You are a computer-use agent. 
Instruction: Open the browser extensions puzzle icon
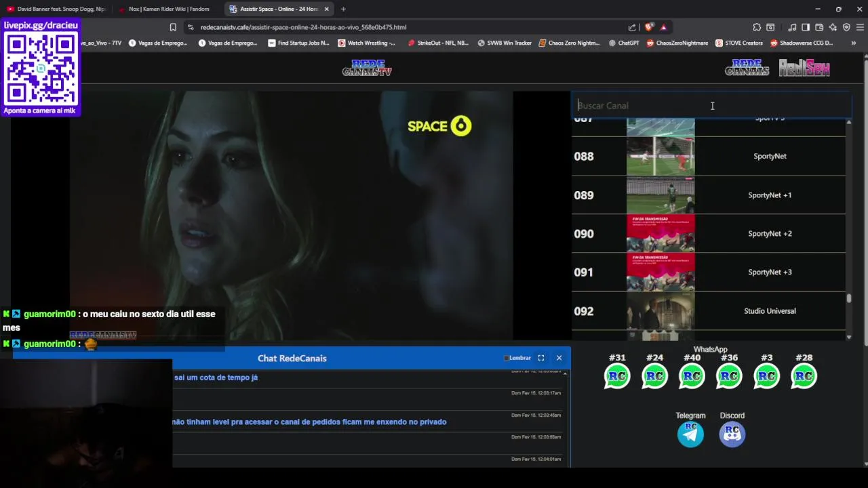[x=757, y=27]
